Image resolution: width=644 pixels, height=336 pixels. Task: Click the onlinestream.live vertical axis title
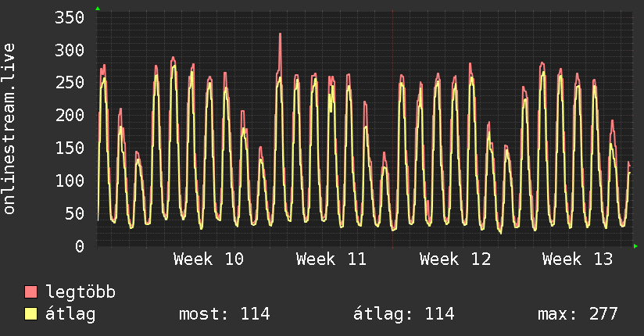pyautogui.click(x=9, y=129)
